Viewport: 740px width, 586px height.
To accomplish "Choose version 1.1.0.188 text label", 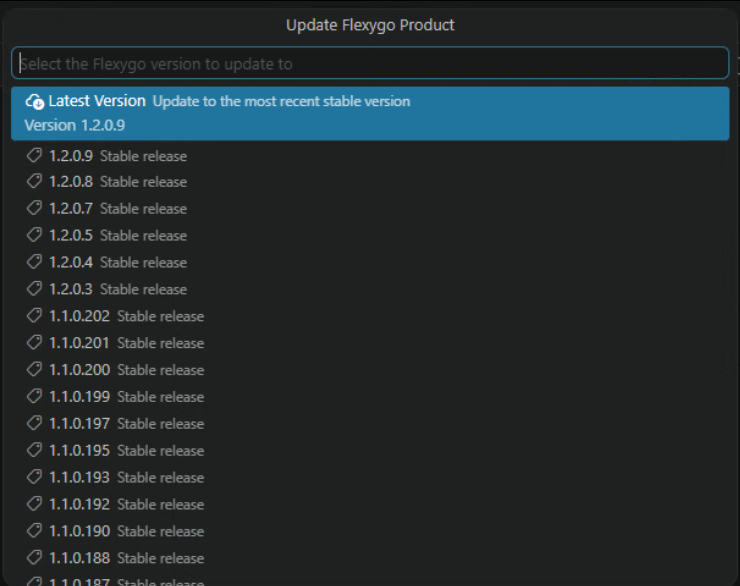I will tap(79, 558).
